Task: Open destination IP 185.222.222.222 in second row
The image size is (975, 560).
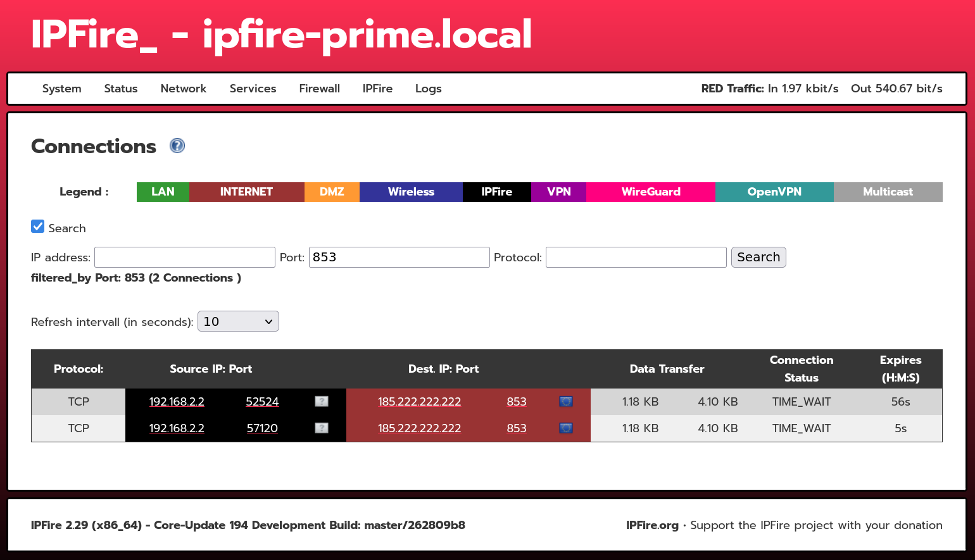Action: click(419, 428)
